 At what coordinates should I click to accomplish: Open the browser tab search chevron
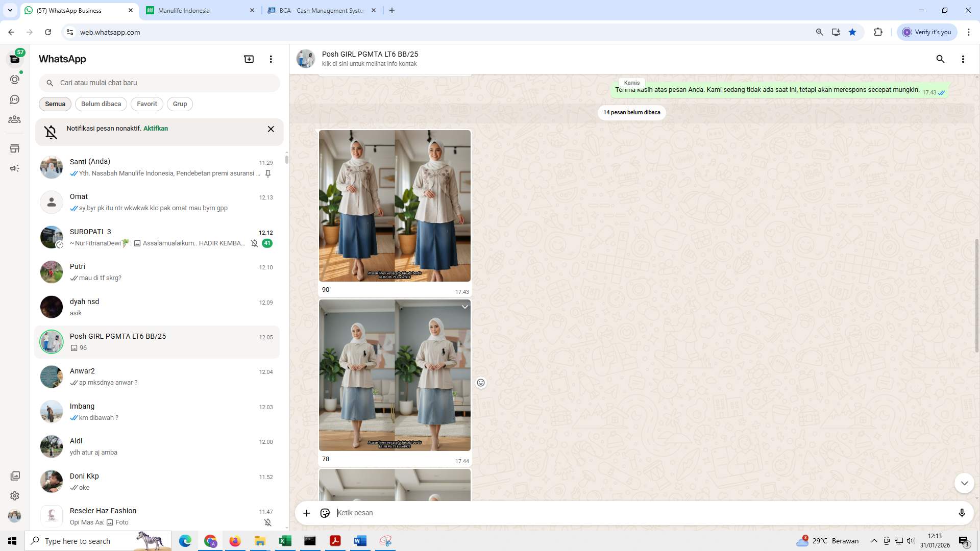click(x=9, y=10)
